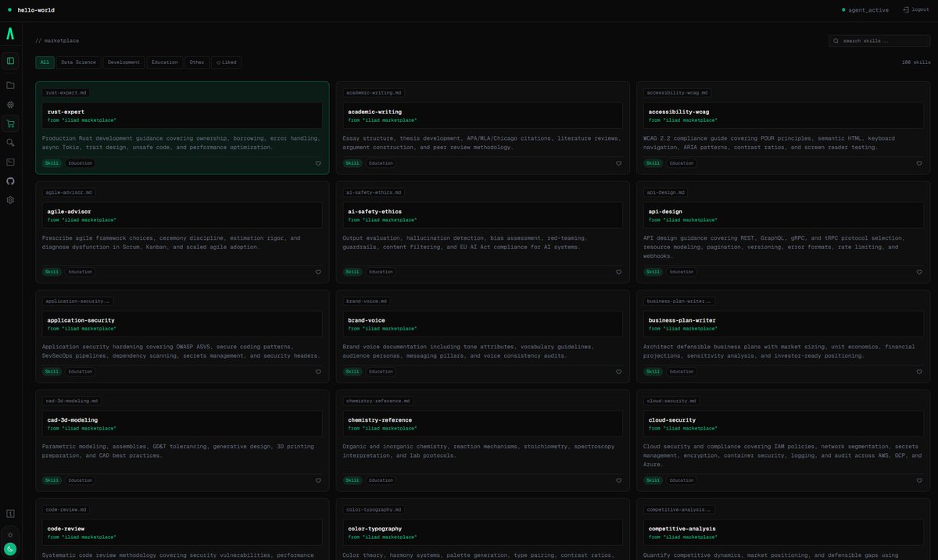
Task: Like the cloud-security skill
Action: [919, 480]
